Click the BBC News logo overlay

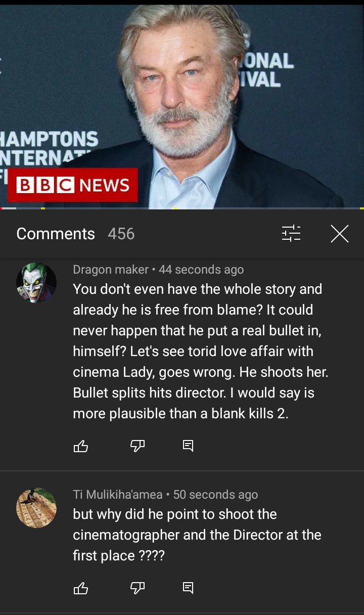pos(72,185)
